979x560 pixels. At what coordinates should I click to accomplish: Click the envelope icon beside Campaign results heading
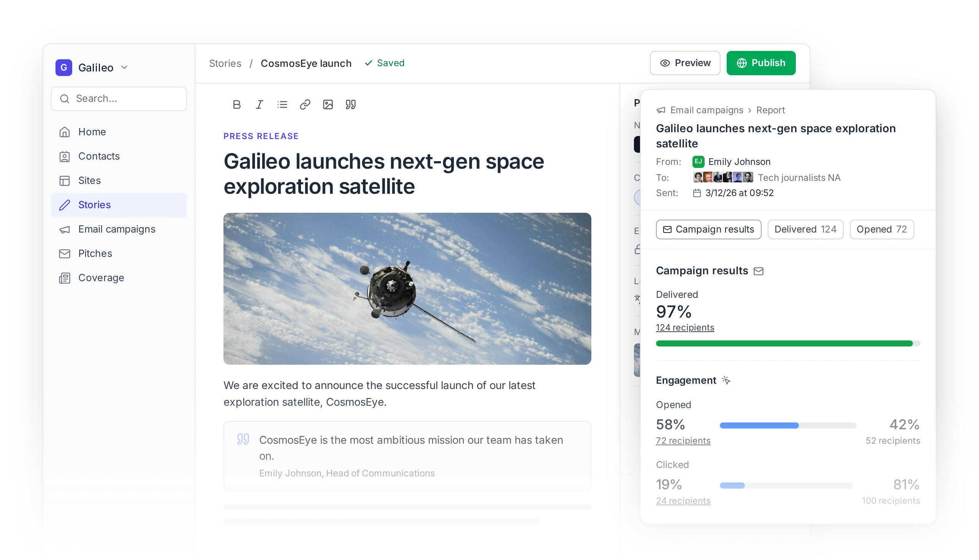pos(758,271)
